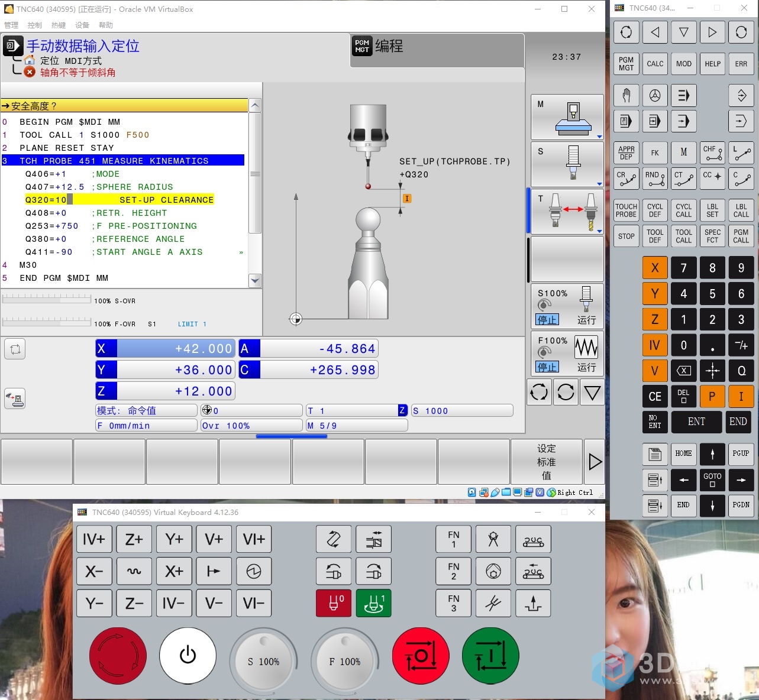This screenshot has width=759, height=700.
Task: Click the CYCL CALL key
Action: pos(684,210)
